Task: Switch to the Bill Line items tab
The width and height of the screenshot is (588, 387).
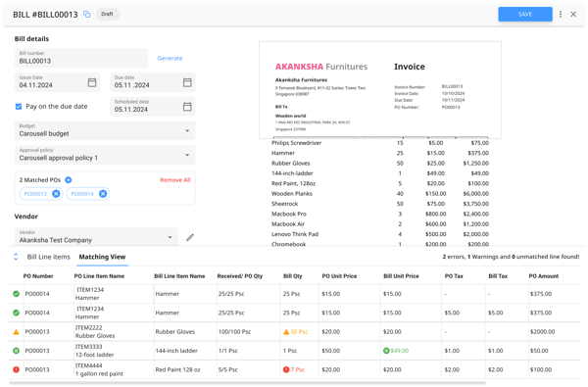Action: coord(48,257)
